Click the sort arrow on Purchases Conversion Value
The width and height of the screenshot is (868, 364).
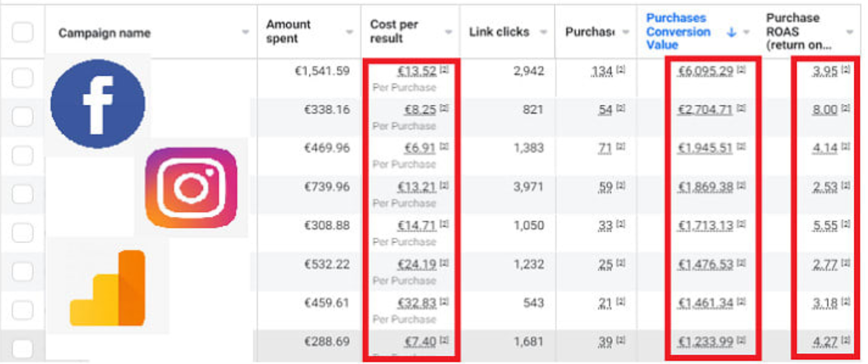732,33
